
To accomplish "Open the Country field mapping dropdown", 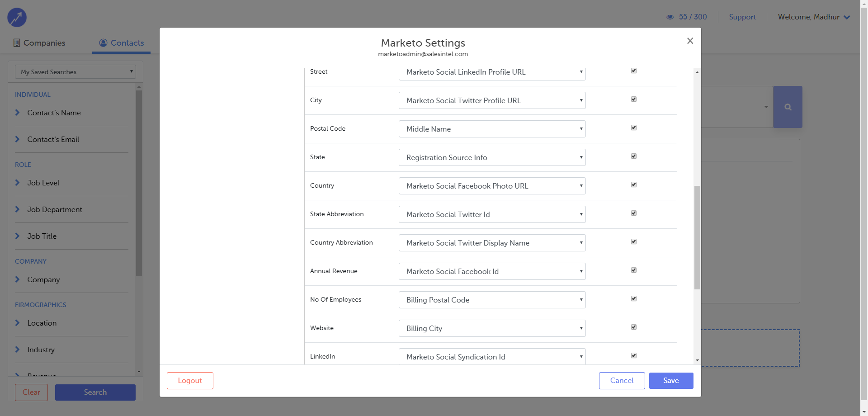I will [492, 186].
